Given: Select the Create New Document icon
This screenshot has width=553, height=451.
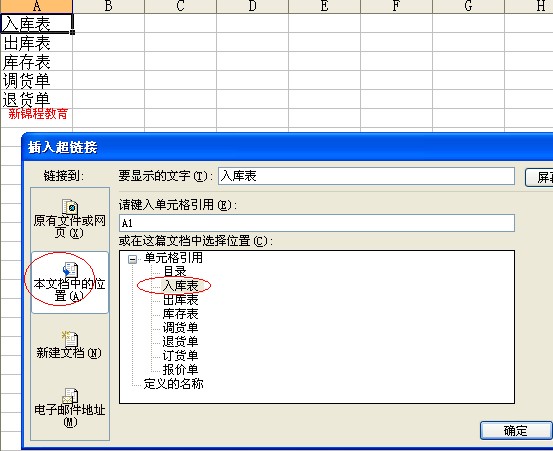Looking at the screenshot, I should pos(70,339).
